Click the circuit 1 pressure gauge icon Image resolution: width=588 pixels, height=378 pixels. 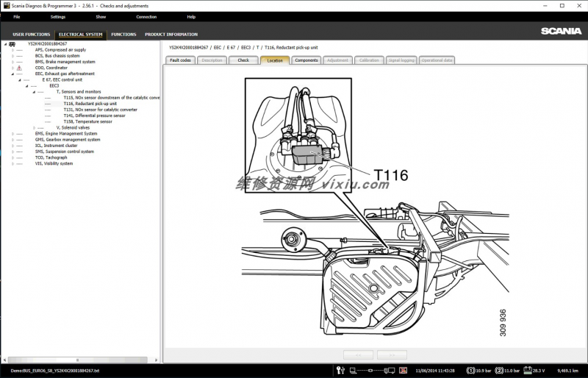pyautogui.click(x=470, y=371)
